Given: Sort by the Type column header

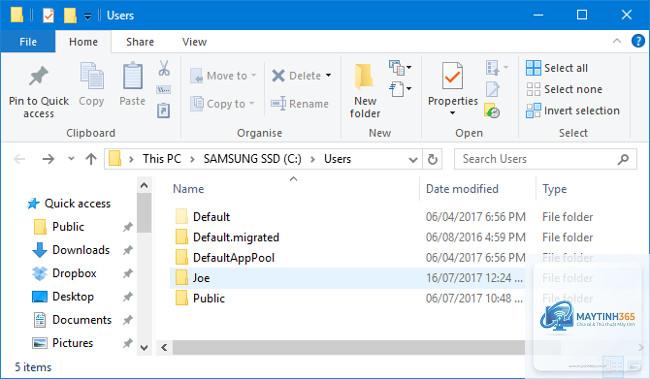Looking at the screenshot, I should [x=554, y=189].
